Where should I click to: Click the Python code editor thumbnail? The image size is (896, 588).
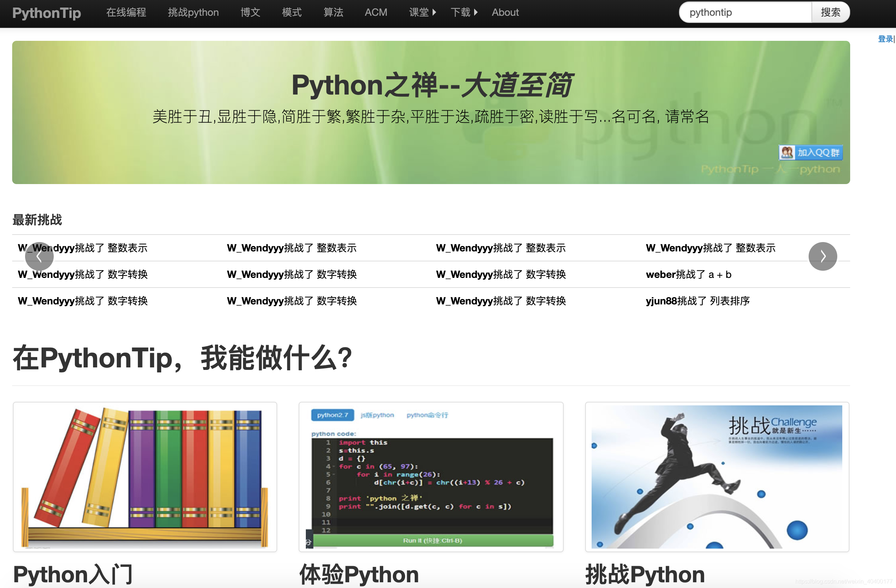pos(431,477)
